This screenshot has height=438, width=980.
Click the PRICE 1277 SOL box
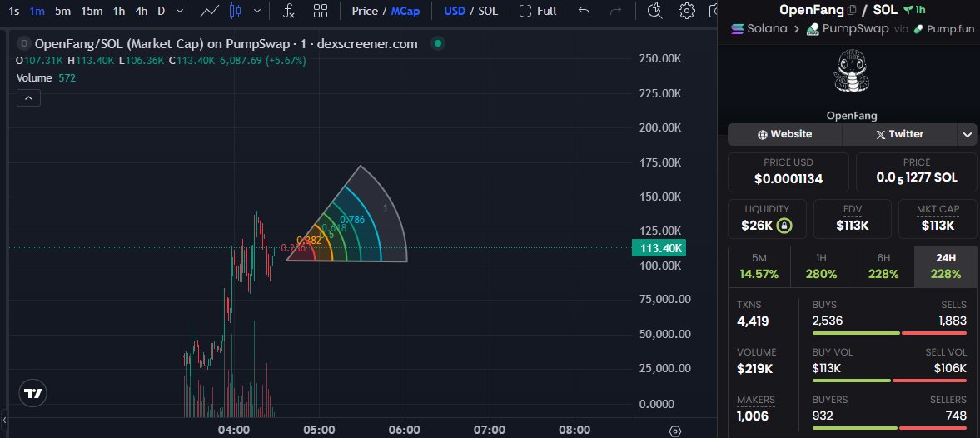916,172
